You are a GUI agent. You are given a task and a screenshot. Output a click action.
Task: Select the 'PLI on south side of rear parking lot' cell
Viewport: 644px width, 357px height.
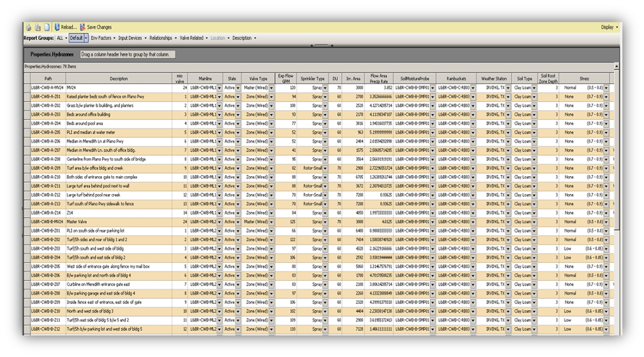pyautogui.click(x=119, y=231)
